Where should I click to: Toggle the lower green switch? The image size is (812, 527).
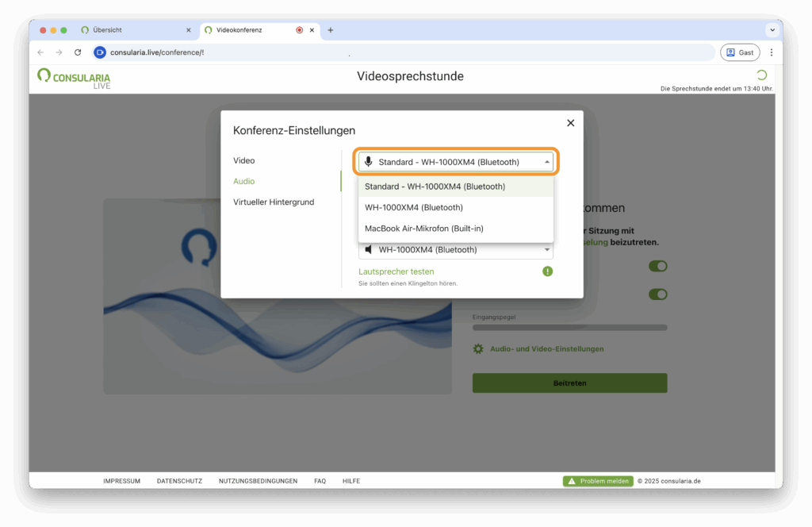tap(657, 294)
